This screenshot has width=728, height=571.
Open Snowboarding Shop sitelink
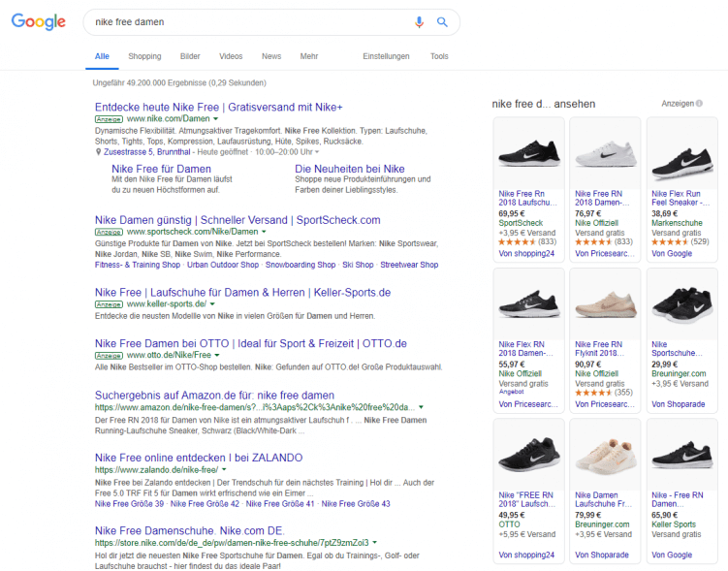pos(301,265)
